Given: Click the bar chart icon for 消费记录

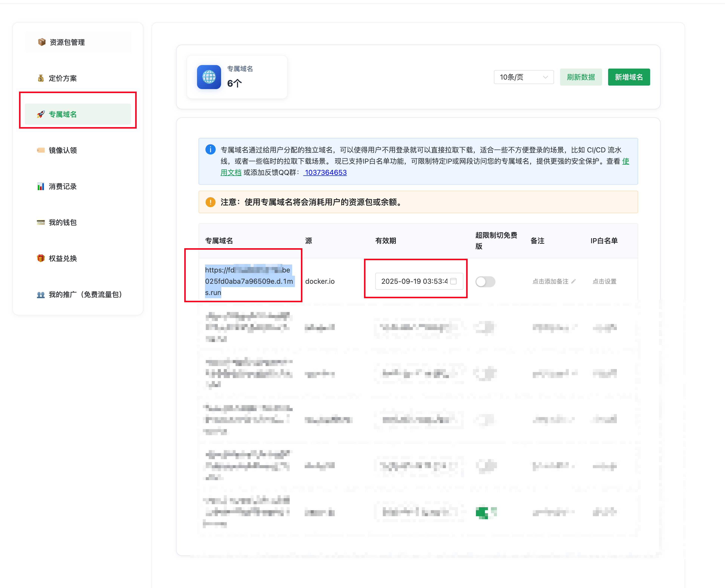Looking at the screenshot, I should point(41,186).
